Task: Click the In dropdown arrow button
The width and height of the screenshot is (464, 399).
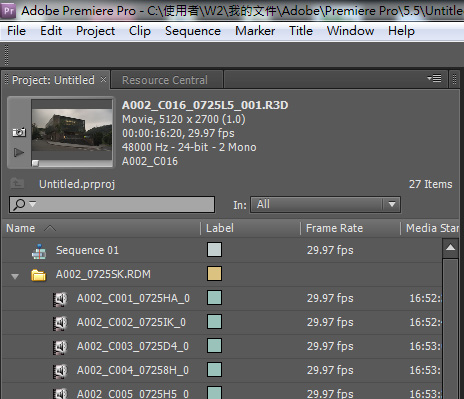Action: 392,204
